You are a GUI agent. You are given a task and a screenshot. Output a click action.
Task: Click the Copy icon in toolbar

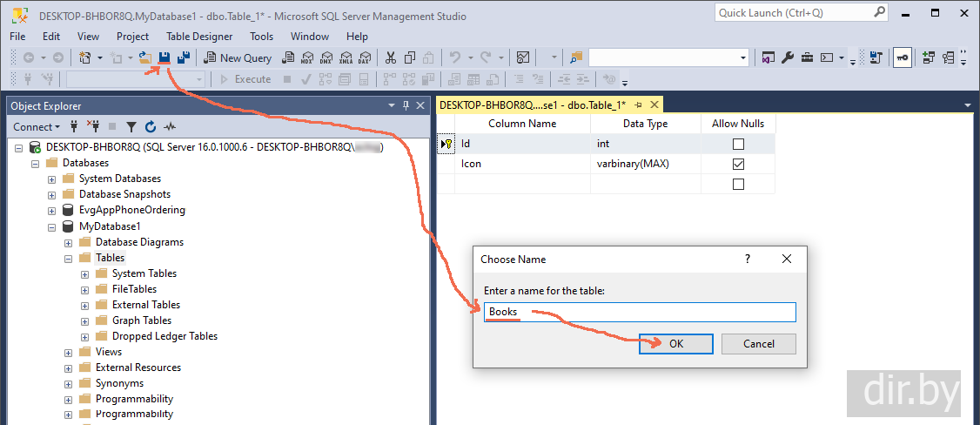tap(410, 57)
